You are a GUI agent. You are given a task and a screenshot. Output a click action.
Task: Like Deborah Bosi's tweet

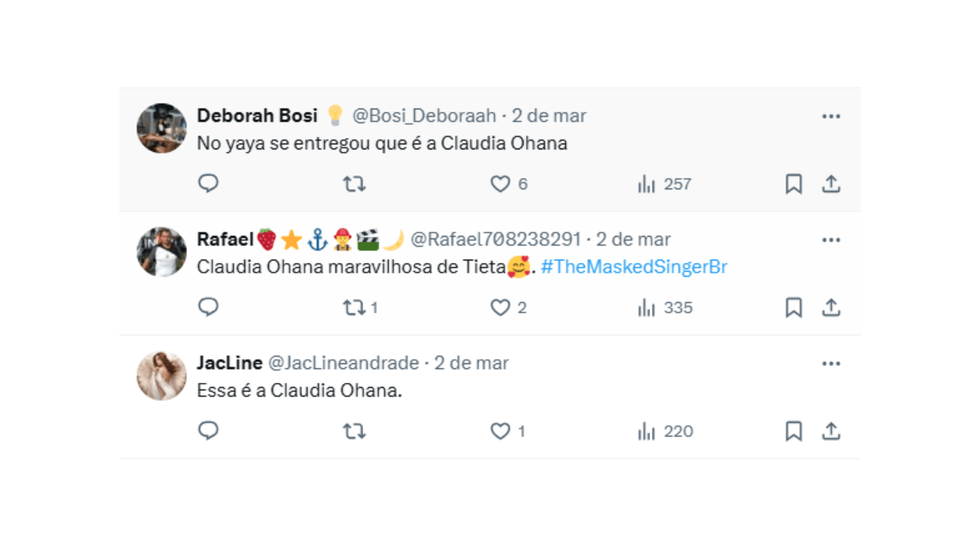(500, 184)
